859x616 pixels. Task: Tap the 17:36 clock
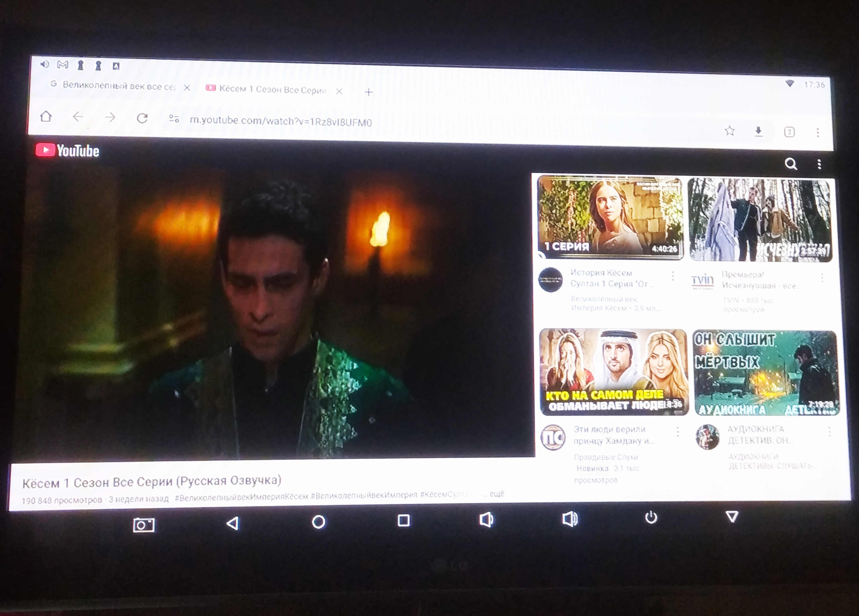click(x=814, y=85)
